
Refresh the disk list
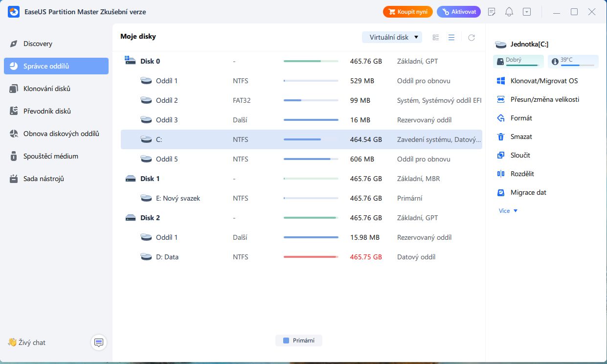pos(471,37)
